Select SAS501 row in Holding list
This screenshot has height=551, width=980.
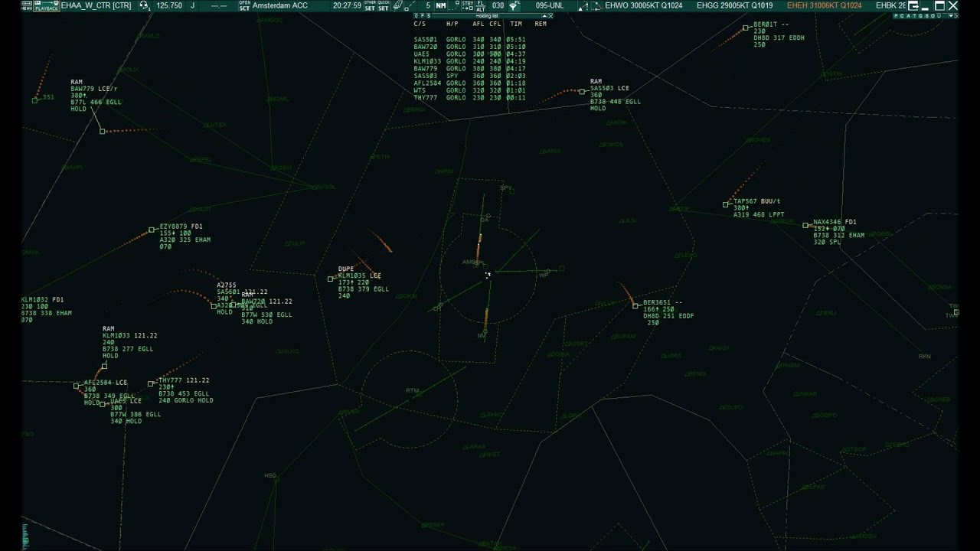pos(469,40)
